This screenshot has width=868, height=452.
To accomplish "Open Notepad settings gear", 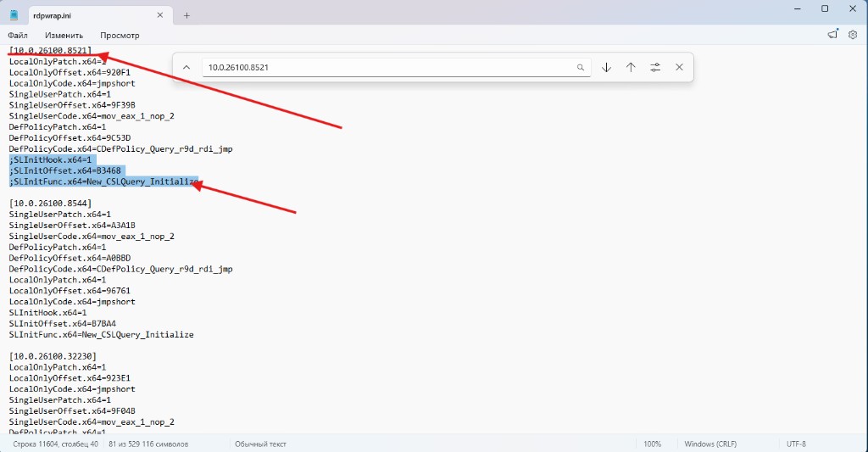I will tap(853, 34).
